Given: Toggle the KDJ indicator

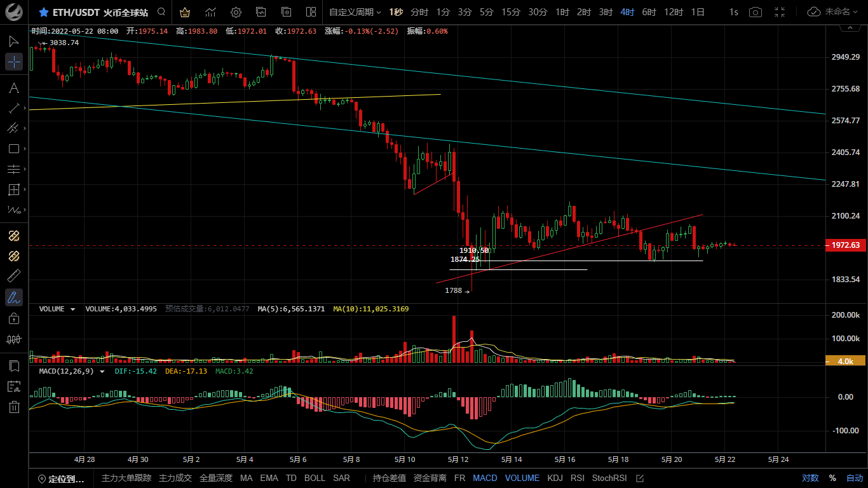Looking at the screenshot, I should (x=555, y=478).
